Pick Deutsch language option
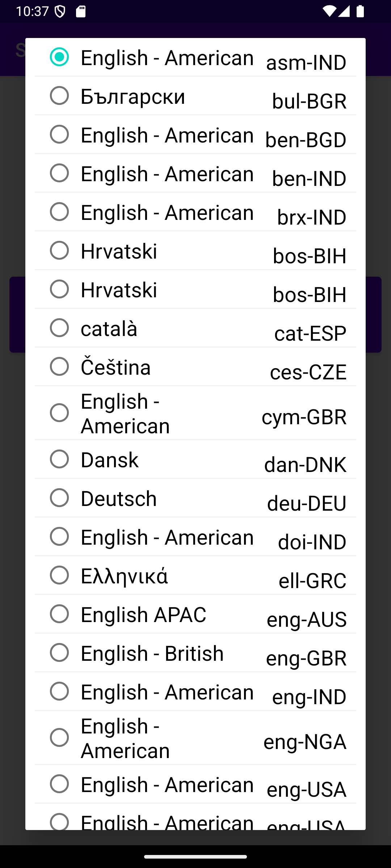 coord(59,498)
